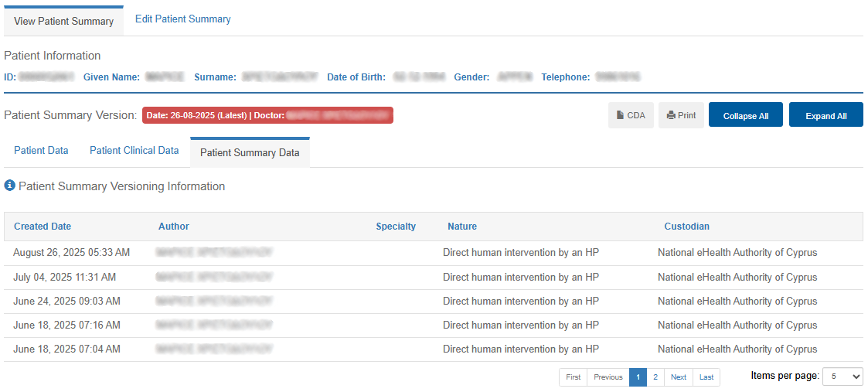Select the Patient Summary Data tab
The height and width of the screenshot is (392, 868).
(x=250, y=152)
